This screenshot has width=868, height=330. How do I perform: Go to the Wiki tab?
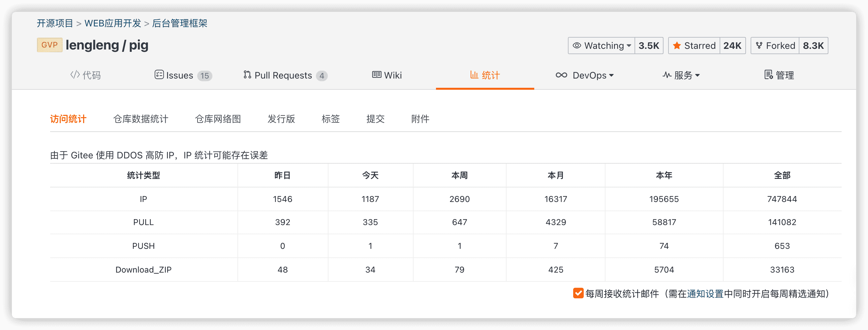point(387,75)
